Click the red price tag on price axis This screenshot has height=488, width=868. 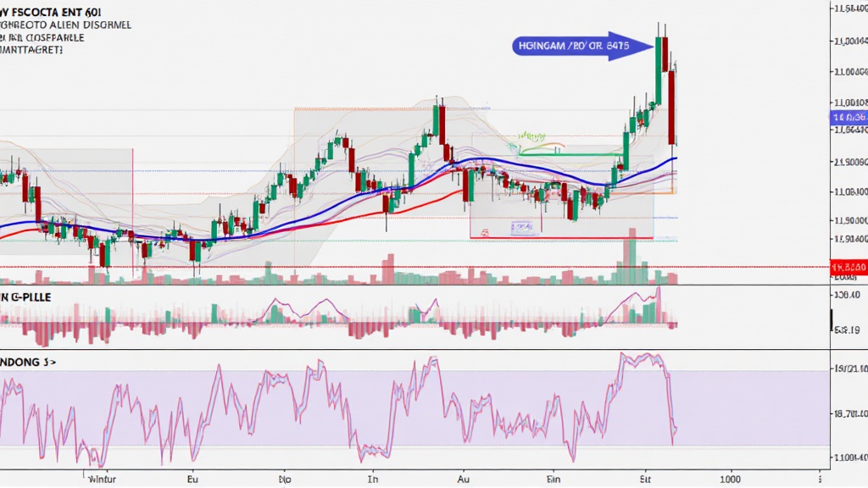pyautogui.click(x=848, y=267)
